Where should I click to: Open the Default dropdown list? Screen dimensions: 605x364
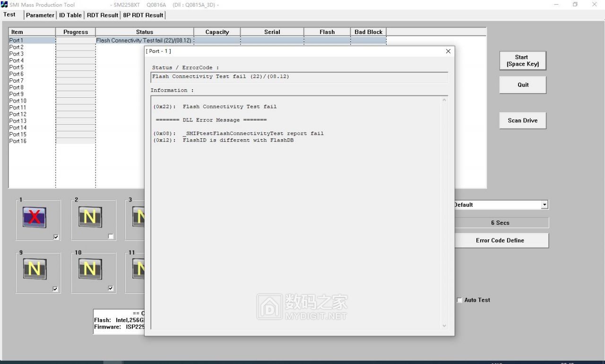coord(544,205)
